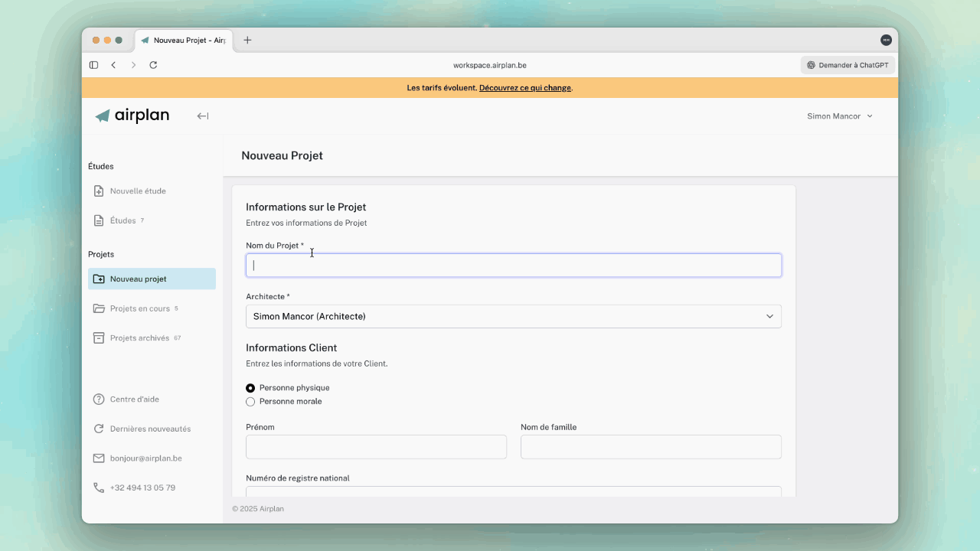Viewport: 980px width, 551px height.
Task: Click the phone icon beside +32 494 13 05 79
Action: (99, 487)
